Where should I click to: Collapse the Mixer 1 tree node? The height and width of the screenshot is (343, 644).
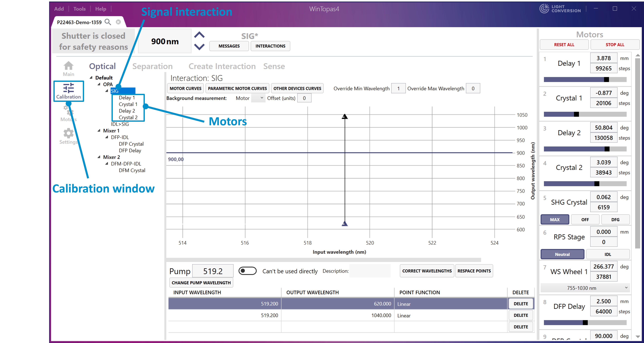click(x=99, y=131)
